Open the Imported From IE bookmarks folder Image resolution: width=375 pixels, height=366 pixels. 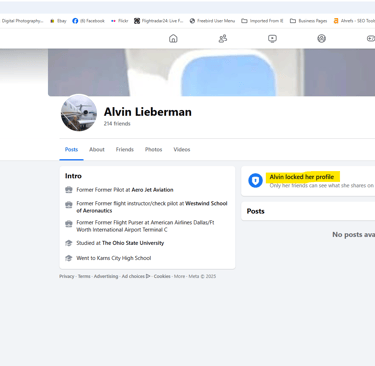coord(262,21)
